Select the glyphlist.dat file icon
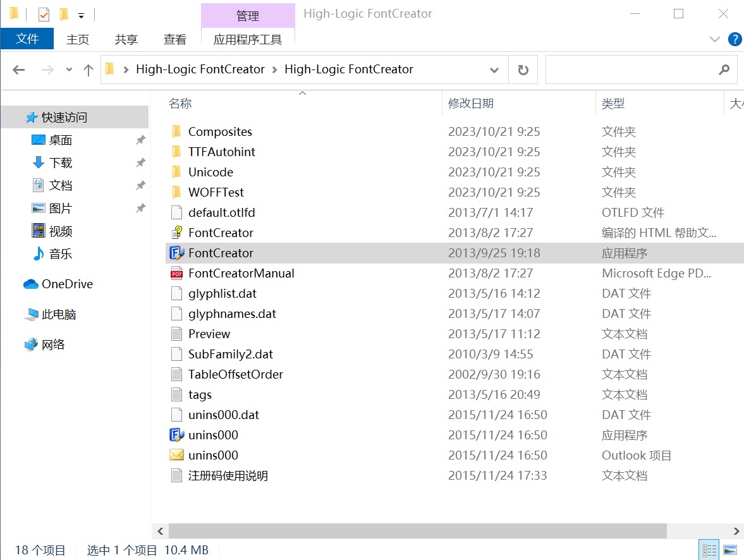 click(176, 293)
